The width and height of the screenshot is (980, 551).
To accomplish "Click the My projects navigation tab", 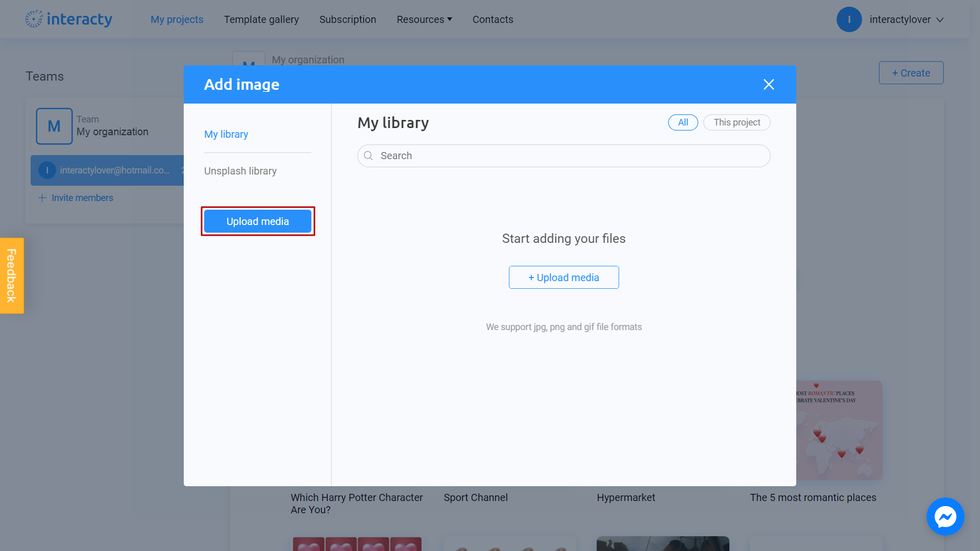I will 176,19.
